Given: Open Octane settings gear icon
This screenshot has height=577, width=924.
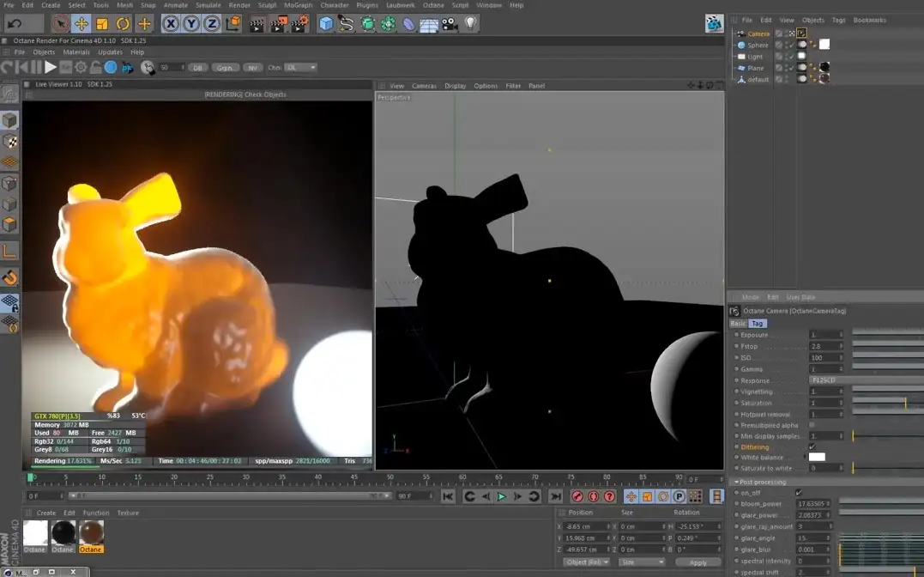Looking at the screenshot, I should (x=81, y=67).
